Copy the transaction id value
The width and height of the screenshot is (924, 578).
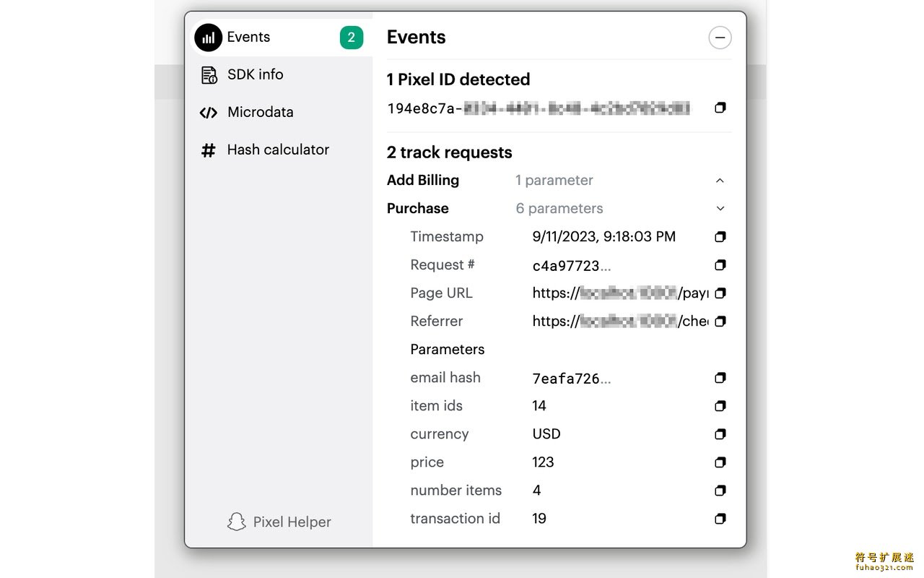(x=720, y=519)
